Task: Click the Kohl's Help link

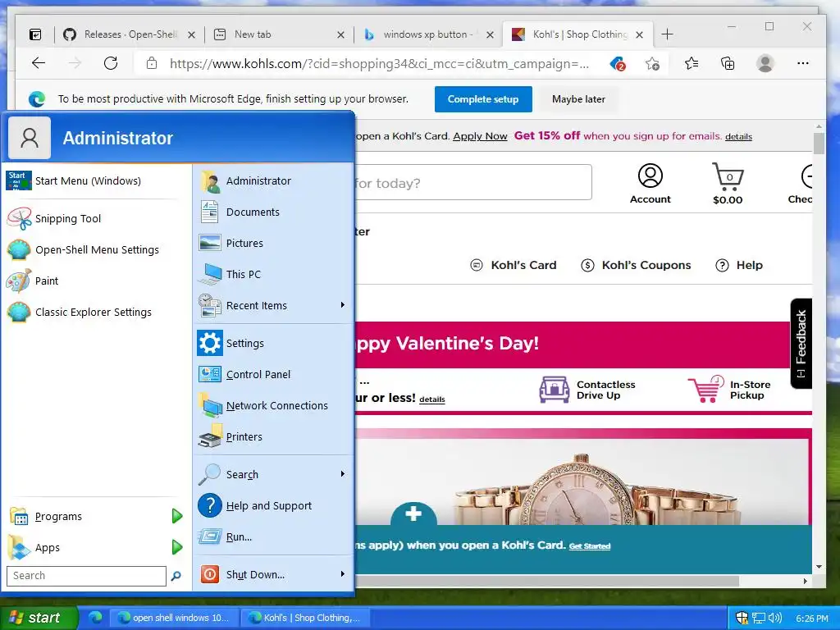Action: tap(739, 265)
